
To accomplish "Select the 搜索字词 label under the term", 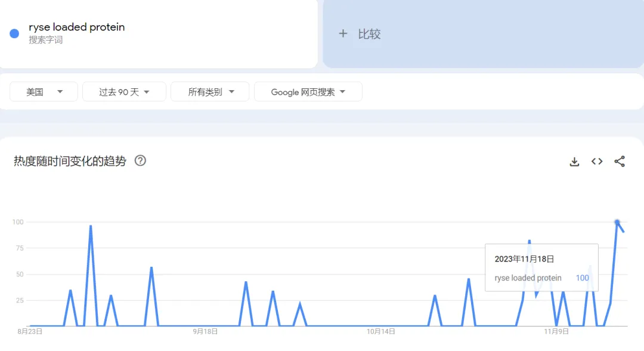I will point(45,40).
